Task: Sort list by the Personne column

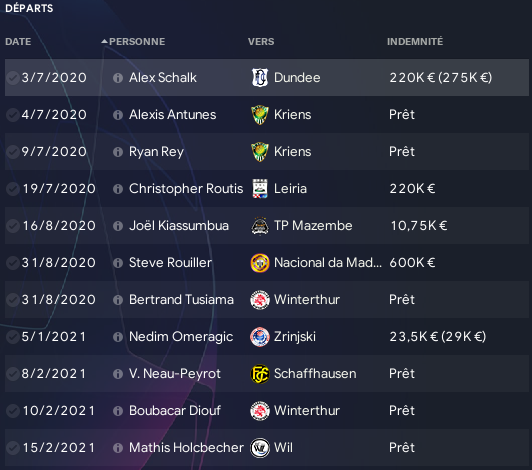Action: [137, 41]
